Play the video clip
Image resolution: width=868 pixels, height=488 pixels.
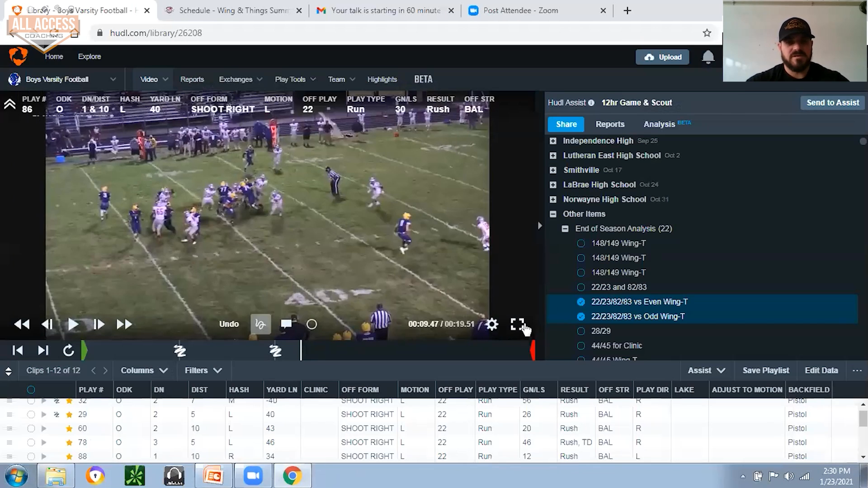point(73,324)
